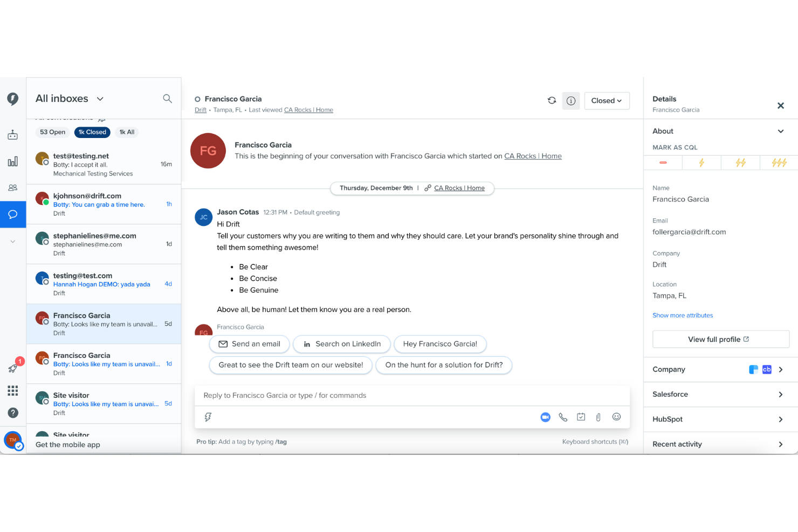
Task: Click Show more attributes
Action: click(683, 315)
